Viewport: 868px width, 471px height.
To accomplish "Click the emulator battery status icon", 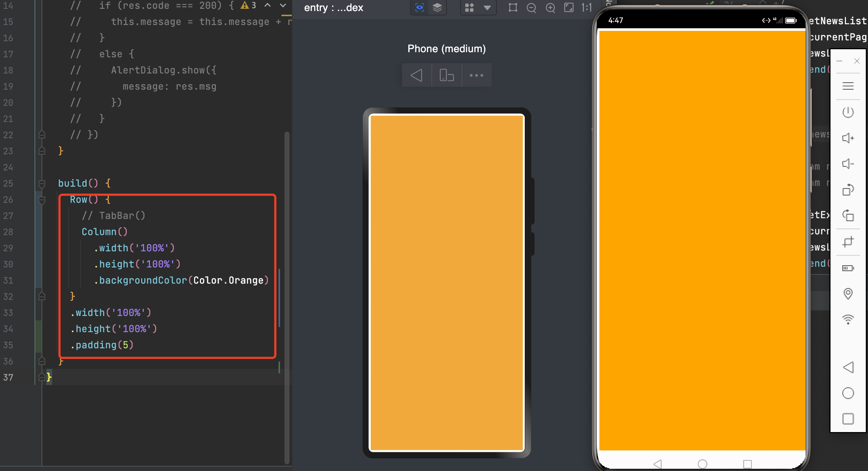I will (x=790, y=21).
